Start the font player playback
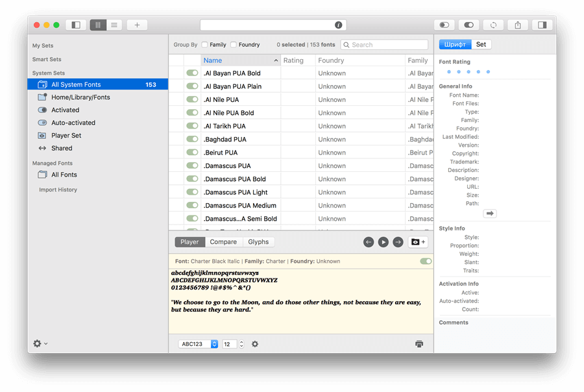Image resolution: width=584 pixels, height=392 pixels. coord(383,242)
